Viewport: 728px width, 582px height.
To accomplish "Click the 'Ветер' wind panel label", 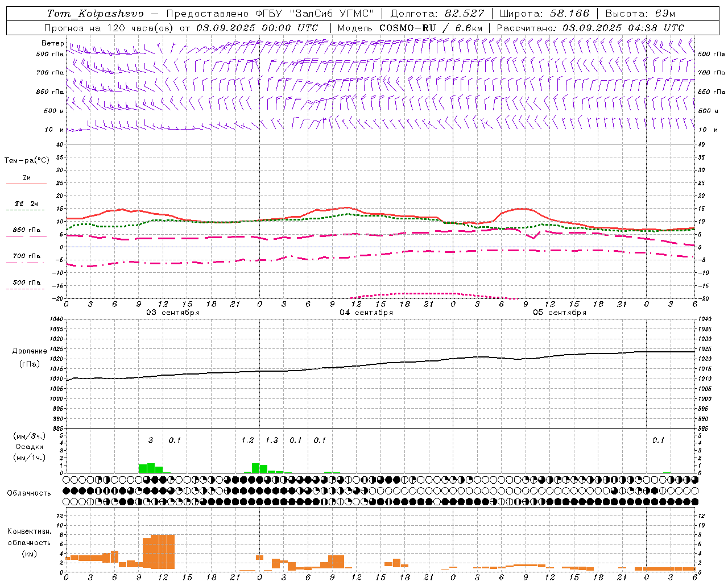I will (x=52, y=43).
